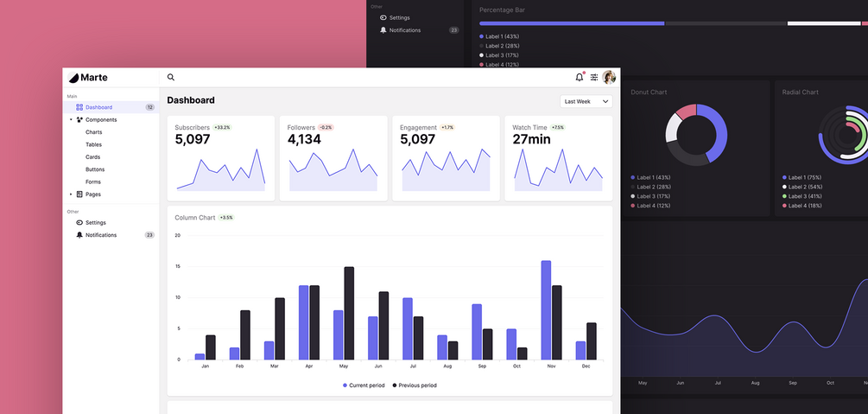Viewport: 868px width, 414px height.
Task: Click the dark May bar in the column chart
Action: pyautogui.click(x=349, y=314)
